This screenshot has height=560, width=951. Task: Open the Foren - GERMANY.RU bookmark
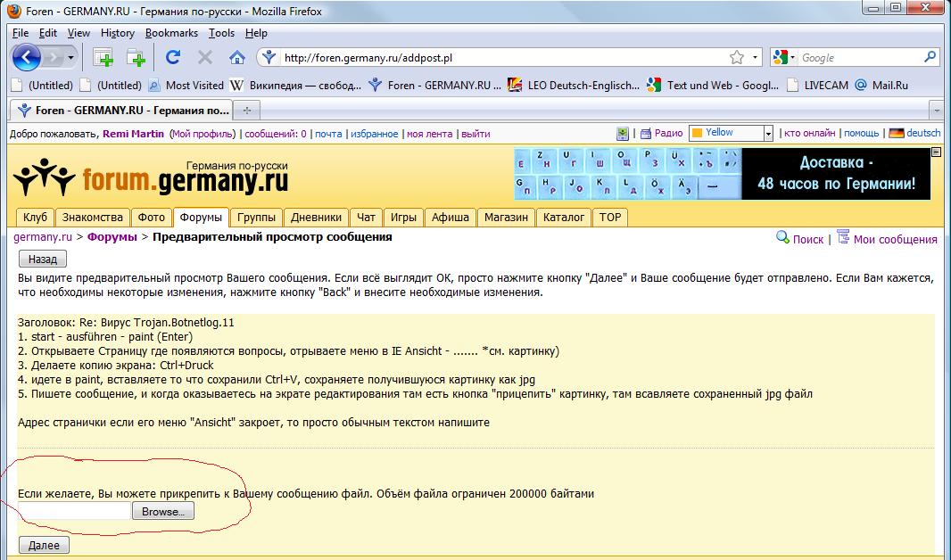[x=434, y=86]
